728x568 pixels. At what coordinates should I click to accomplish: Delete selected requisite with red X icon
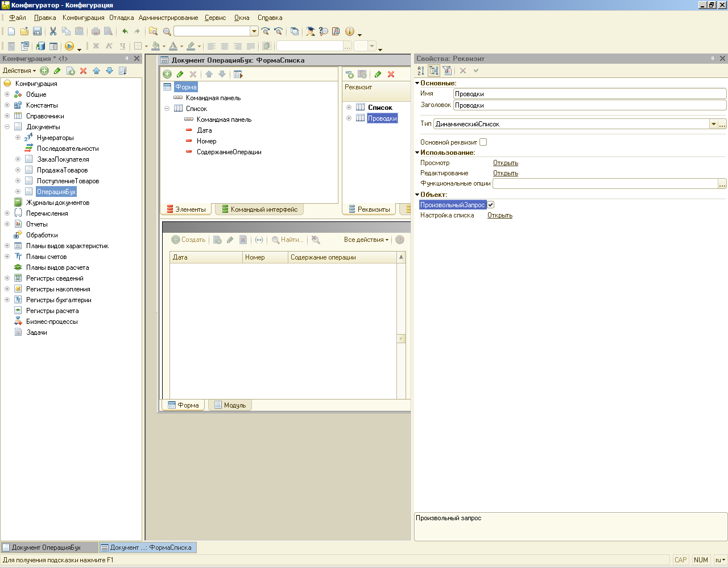(x=391, y=75)
